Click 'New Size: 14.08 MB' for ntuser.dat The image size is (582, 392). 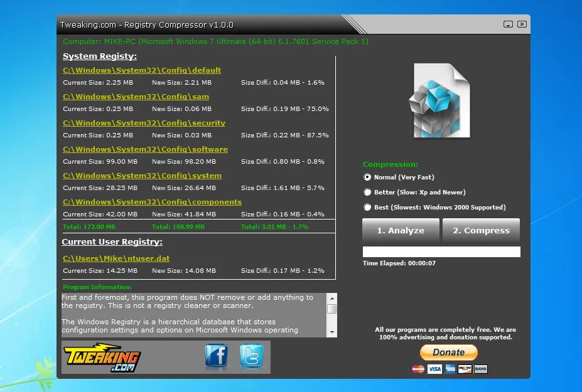(184, 270)
